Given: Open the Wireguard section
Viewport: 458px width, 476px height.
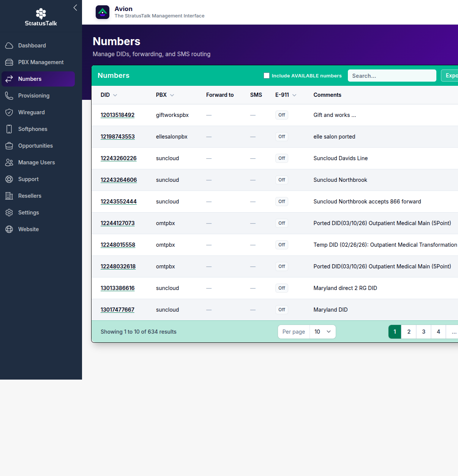Looking at the screenshot, I should pos(38,112).
